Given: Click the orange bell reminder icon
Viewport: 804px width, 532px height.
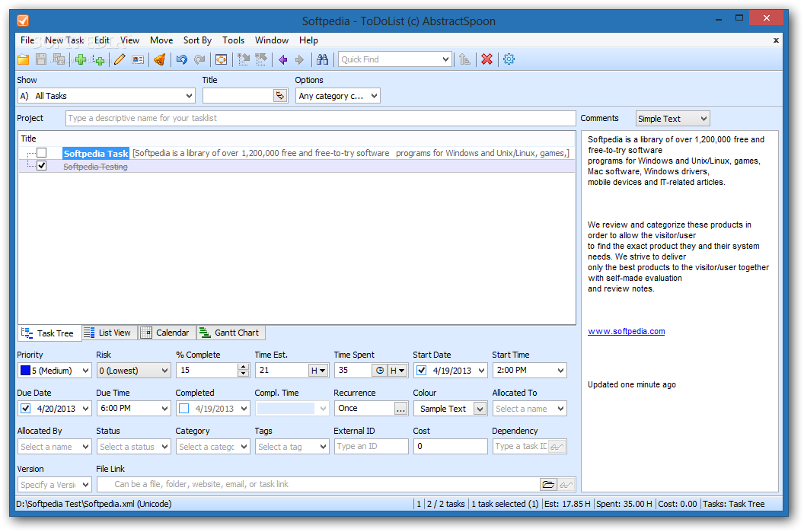Looking at the screenshot, I should (159, 59).
